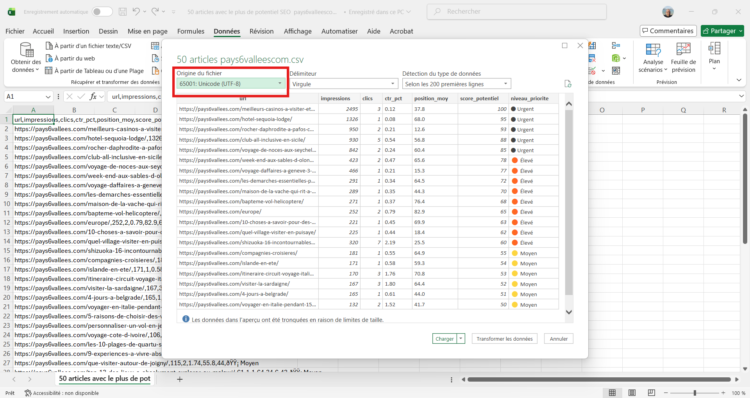Select the sheet tab '50 articles avec le plus de pot'

[x=104, y=378]
